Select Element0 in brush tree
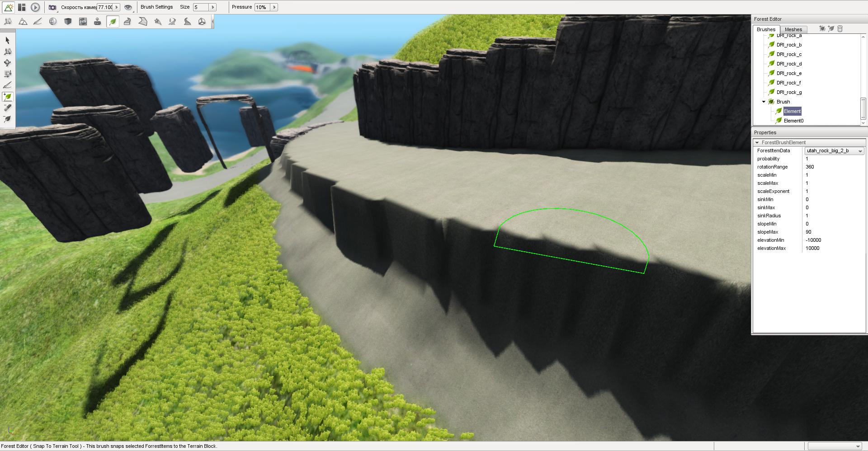868x451 pixels. [x=793, y=121]
